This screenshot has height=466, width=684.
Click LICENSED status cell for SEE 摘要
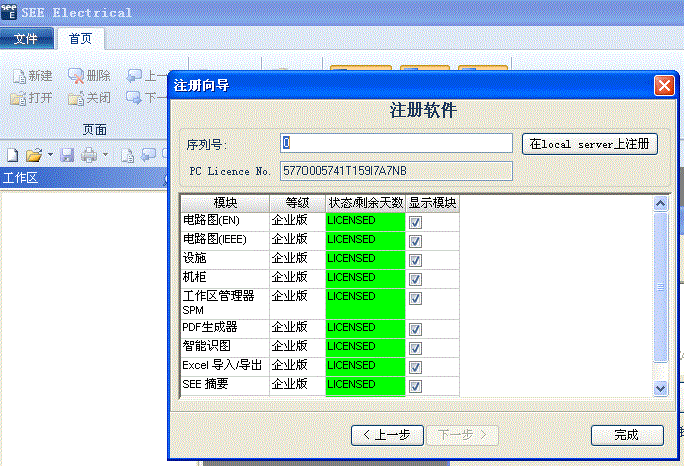tap(366, 385)
